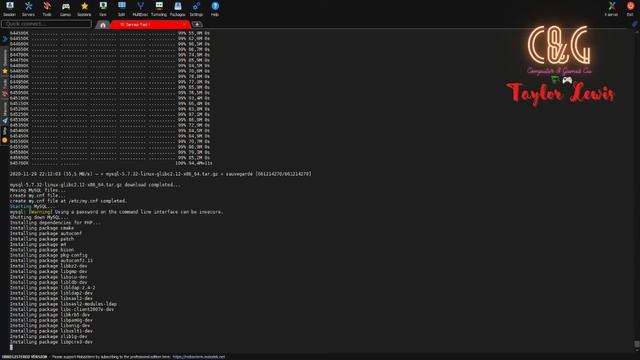Open the Sessions star toolbar icon

84,9
